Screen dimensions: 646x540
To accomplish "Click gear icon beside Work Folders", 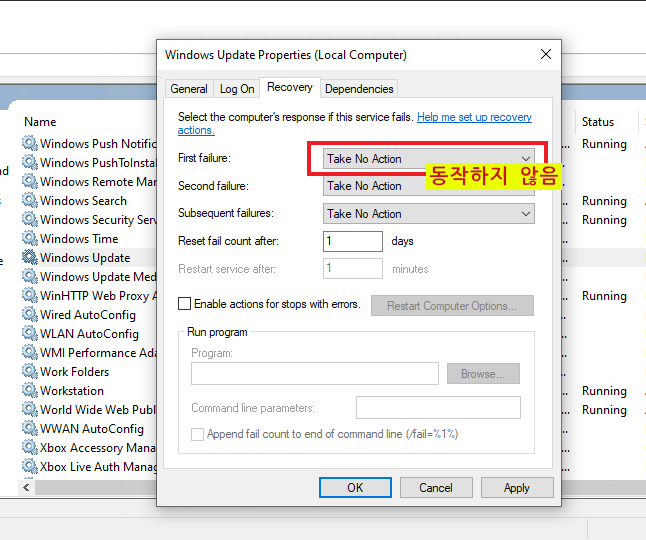I will pos(30,371).
